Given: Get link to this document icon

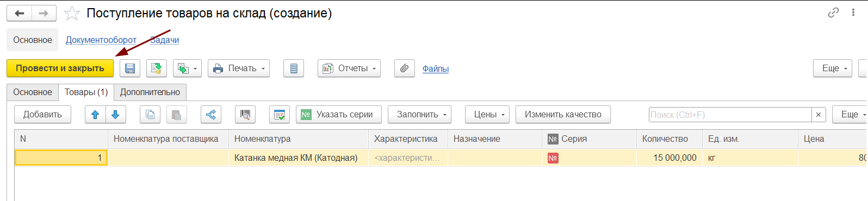Looking at the screenshot, I should (x=833, y=13).
